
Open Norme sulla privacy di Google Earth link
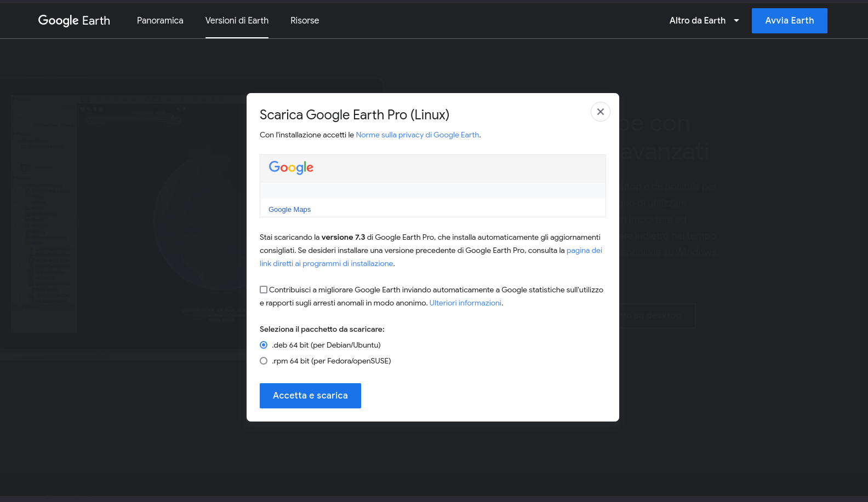coord(418,135)
